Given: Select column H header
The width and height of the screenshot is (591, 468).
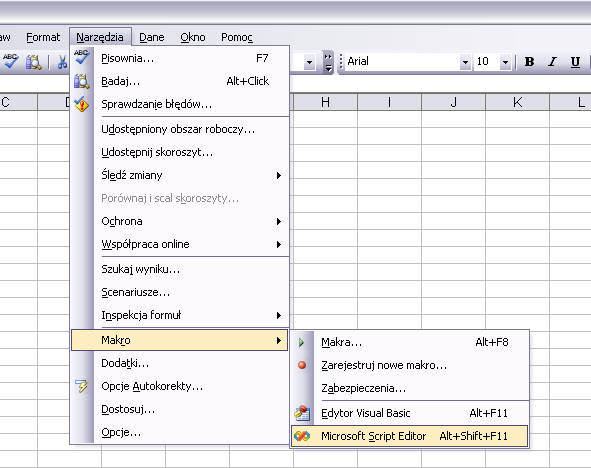Looking at the screenshot, I should click(325, 102).
